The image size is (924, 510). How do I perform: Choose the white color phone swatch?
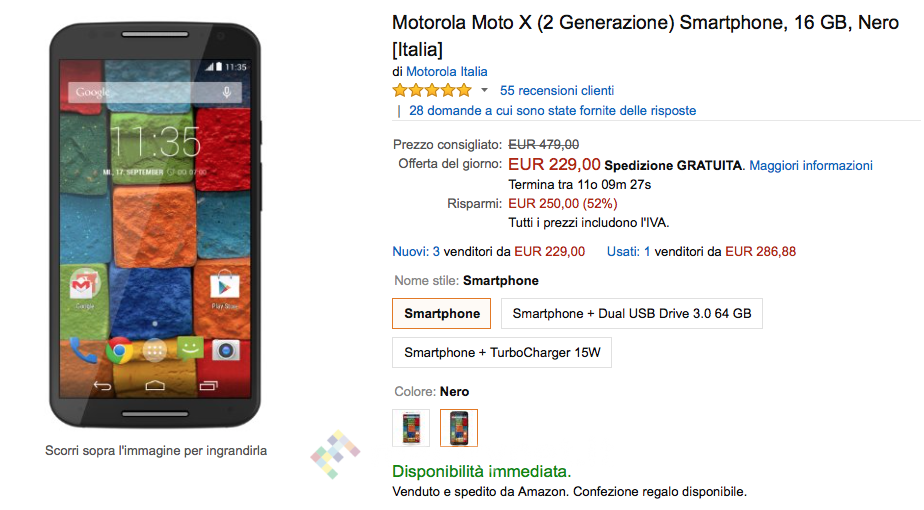(x=411, y=427)
